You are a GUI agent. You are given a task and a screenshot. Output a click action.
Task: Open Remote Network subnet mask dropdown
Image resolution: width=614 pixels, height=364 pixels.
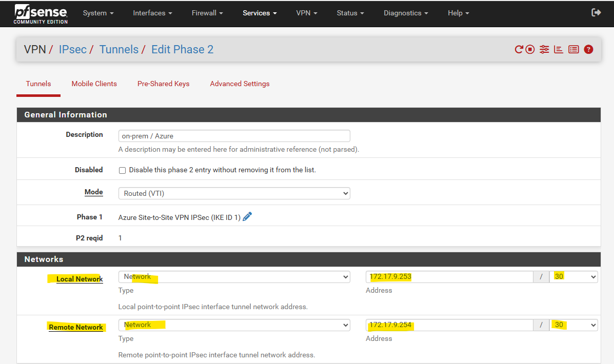pos(573,325)
